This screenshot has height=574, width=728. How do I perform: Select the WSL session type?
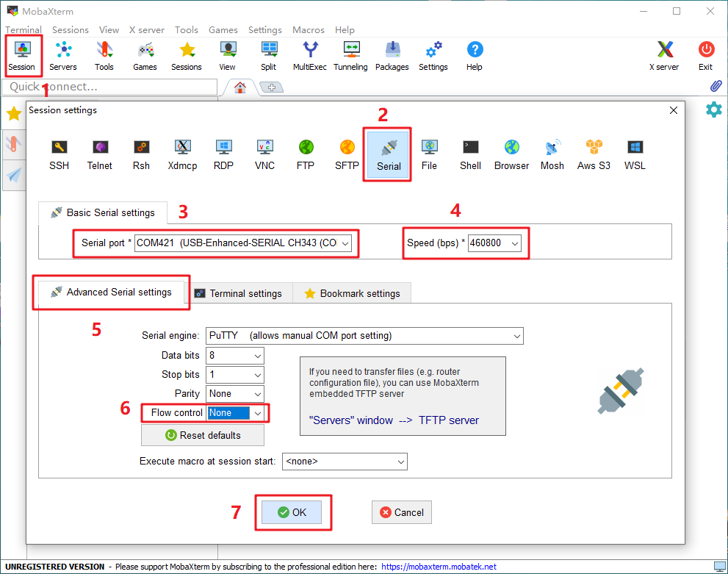635,154
